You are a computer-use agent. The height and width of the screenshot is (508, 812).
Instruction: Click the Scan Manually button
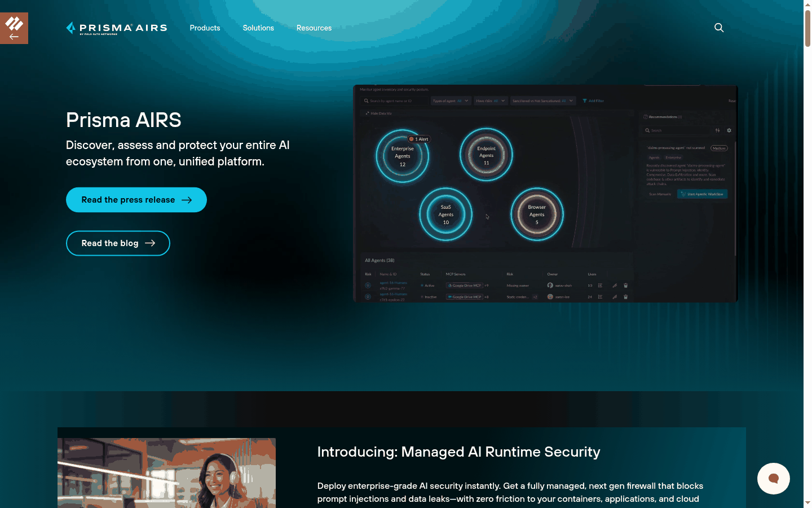660,194
